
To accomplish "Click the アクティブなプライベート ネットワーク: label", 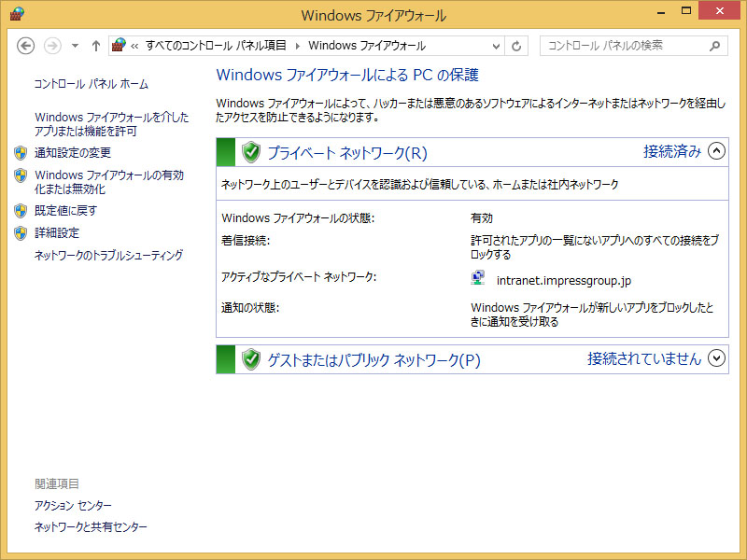I will click(299, 276).
